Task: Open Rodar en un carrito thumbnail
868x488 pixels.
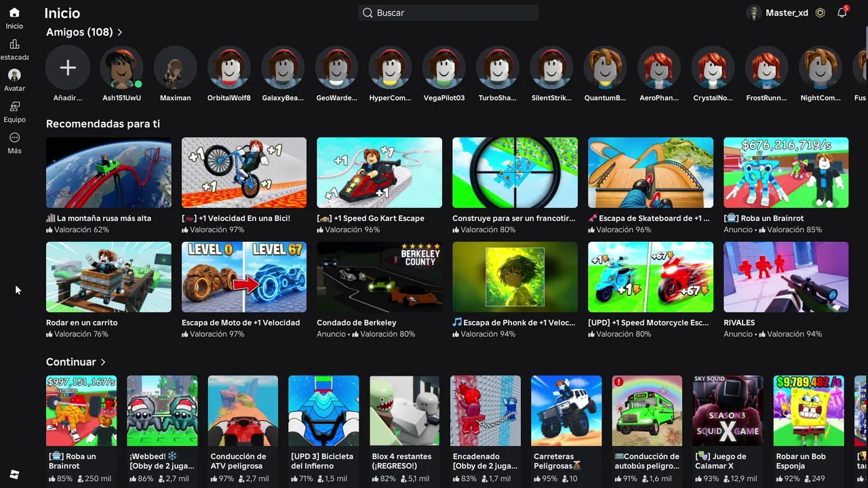Action: [x=108, y=277]
